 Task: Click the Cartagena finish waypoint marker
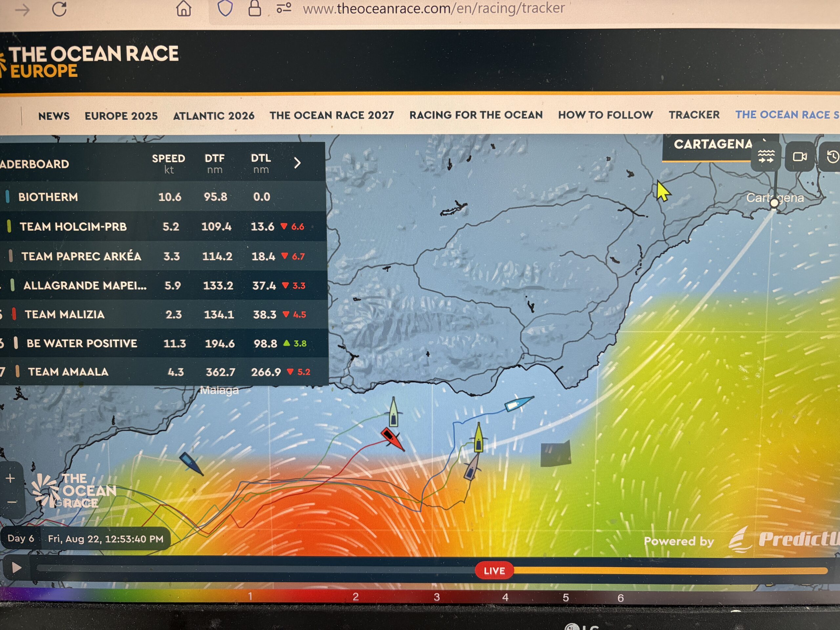click(774, 203)
